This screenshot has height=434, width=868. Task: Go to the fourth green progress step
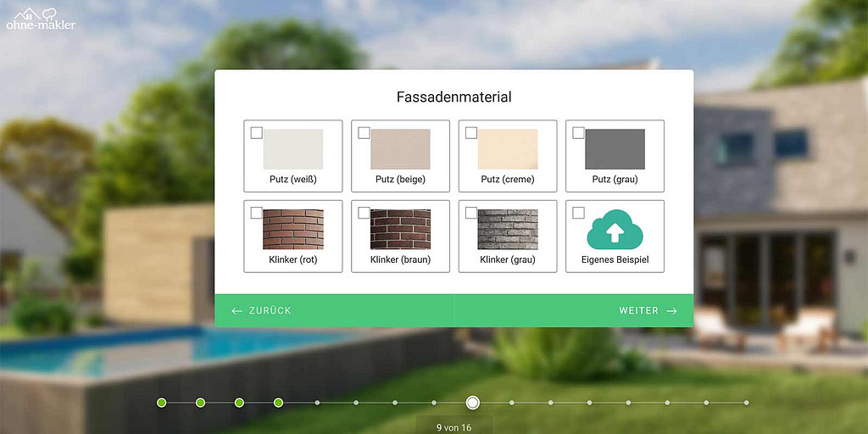(x=278, y=403)
